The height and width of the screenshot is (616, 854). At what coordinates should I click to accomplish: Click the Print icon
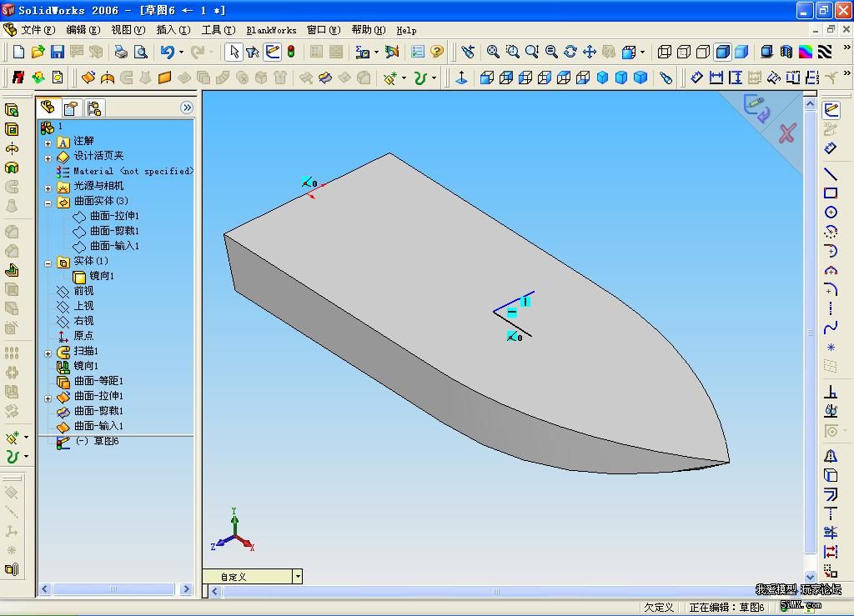click(121, 52)
